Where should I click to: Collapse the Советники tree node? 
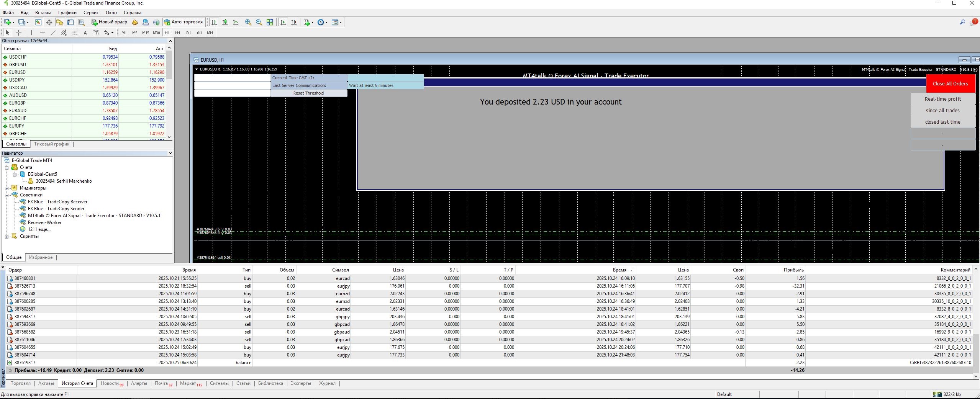(x=7, y=195)
